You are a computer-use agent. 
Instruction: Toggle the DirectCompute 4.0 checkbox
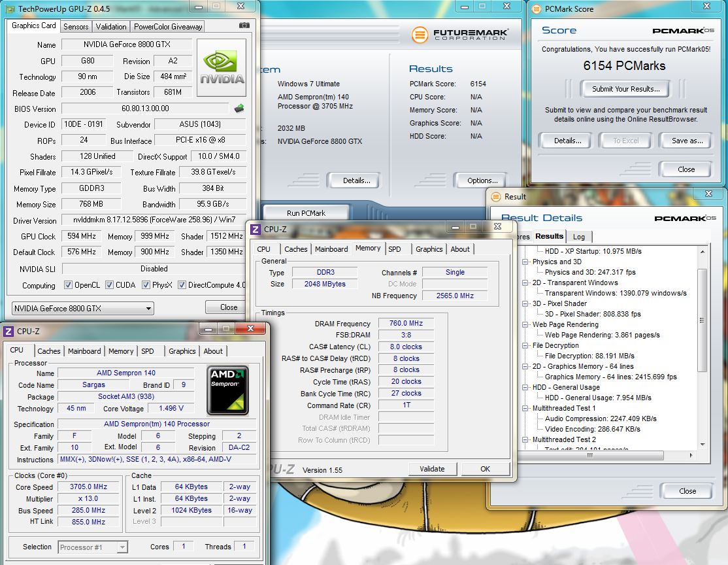(182, 285)
